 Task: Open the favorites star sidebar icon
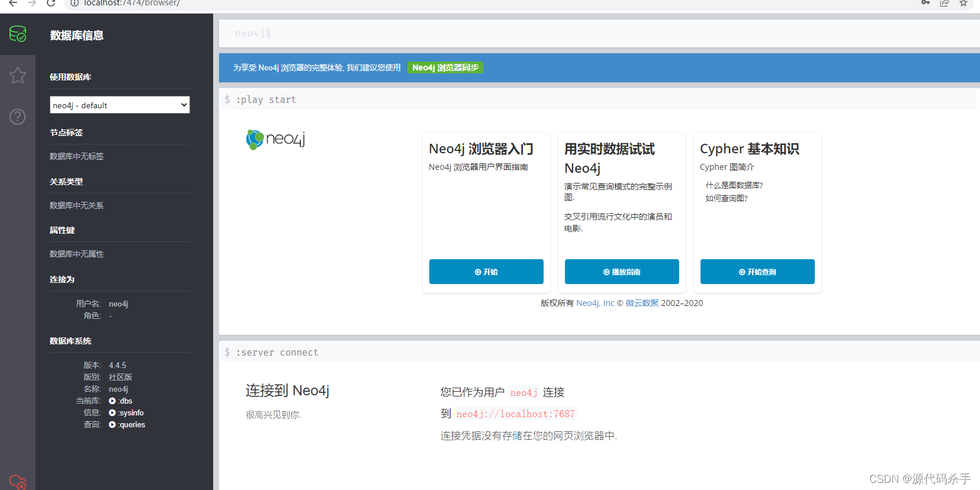pyautogui.click(x=18, y=75)
